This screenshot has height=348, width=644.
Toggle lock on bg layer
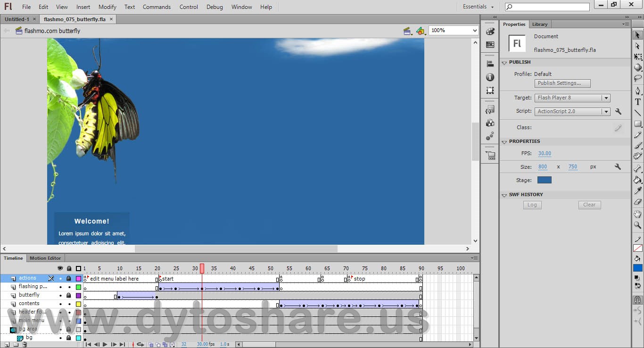pyautogui.click(x=69, y=338)
